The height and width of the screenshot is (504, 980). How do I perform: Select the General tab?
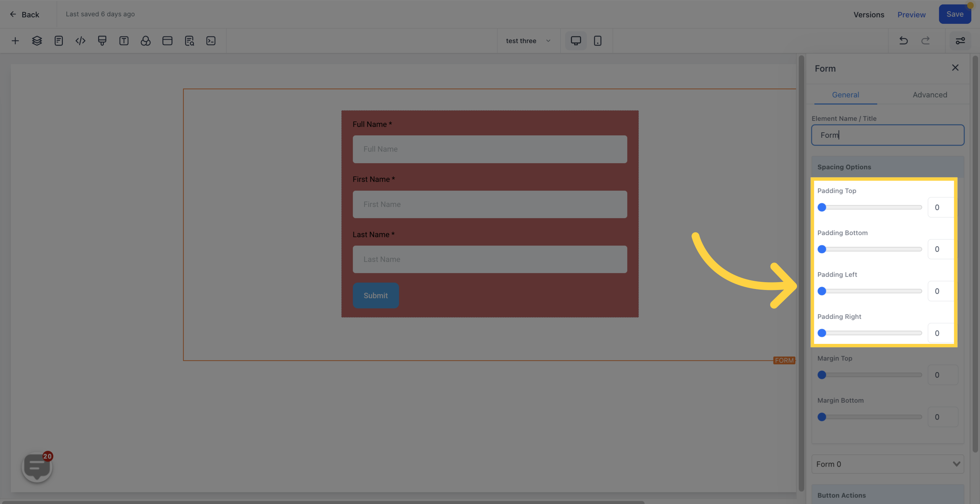pyautogui.click(x=845, y=95)
